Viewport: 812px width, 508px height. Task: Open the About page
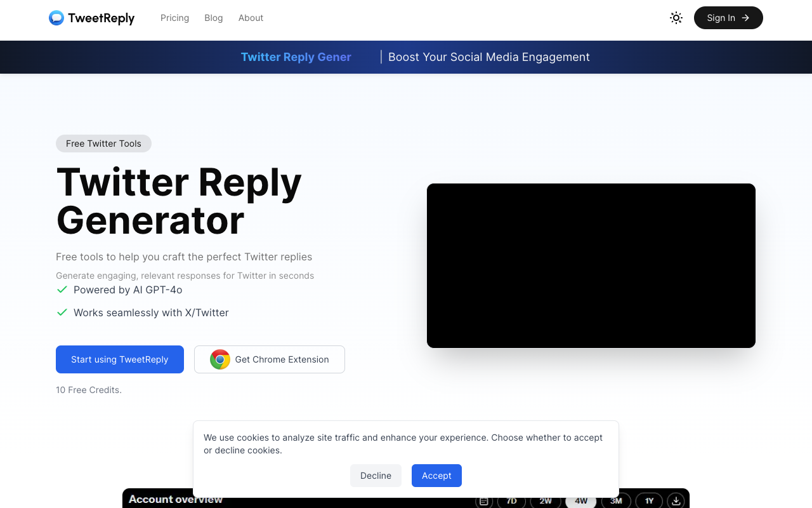click(x=251, y=18)
